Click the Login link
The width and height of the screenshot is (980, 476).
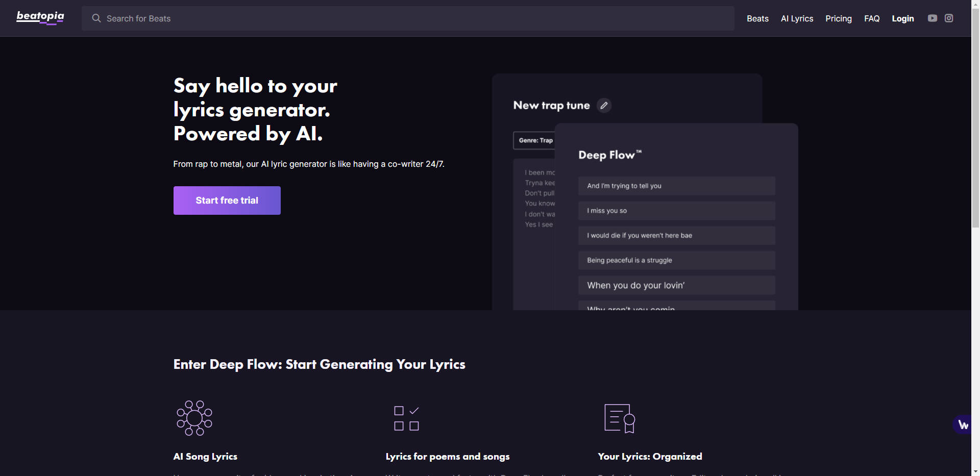[x=902, y=18]
